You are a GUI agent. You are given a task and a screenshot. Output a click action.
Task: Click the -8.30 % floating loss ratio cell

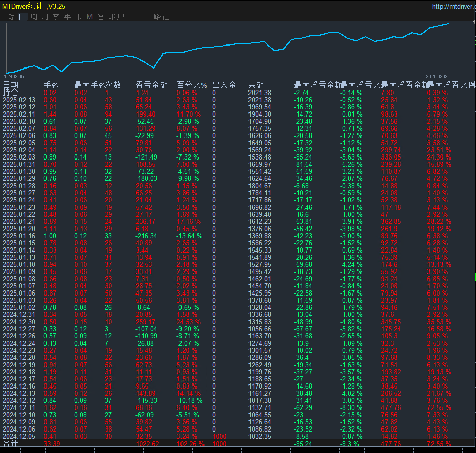351,408
